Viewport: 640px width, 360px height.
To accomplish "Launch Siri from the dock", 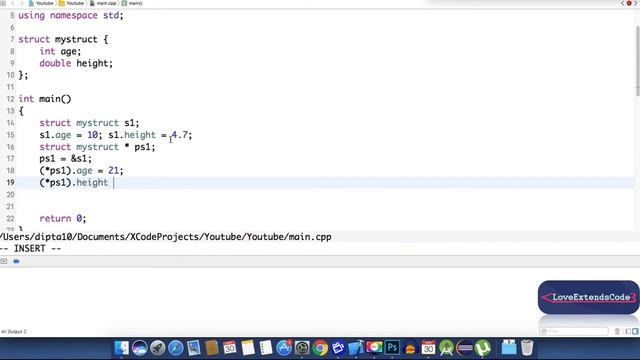I will 140,348.
